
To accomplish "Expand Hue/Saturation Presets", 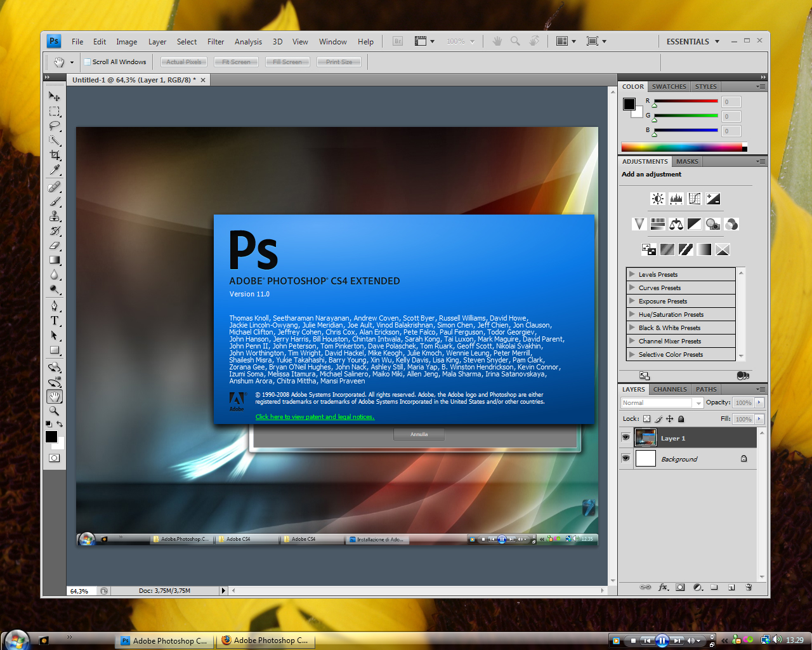I will tap(632, 314).
